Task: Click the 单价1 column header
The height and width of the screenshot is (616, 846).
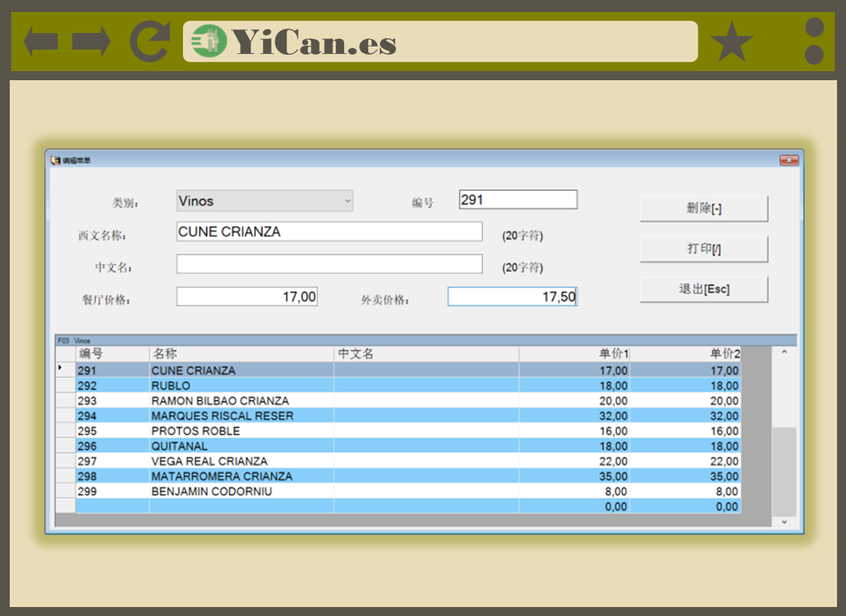Action: pos(574,354)
